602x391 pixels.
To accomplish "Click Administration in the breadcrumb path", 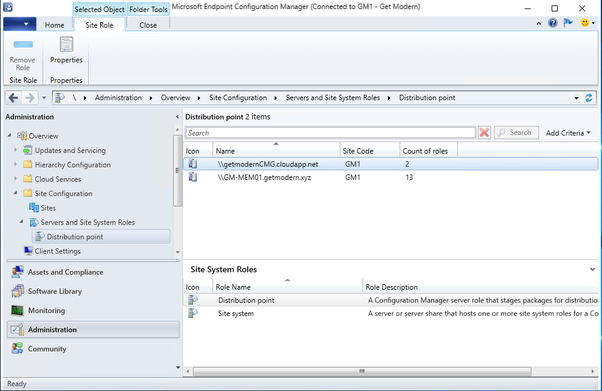I will point(118,98).
